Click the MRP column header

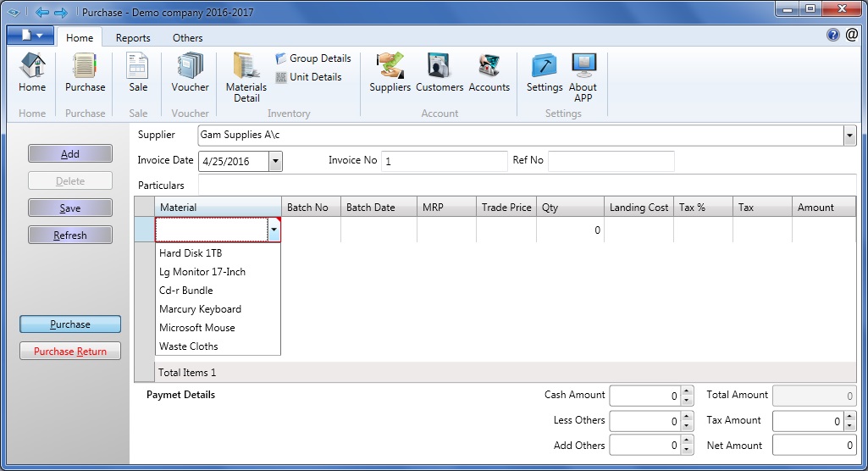(446, 207)
